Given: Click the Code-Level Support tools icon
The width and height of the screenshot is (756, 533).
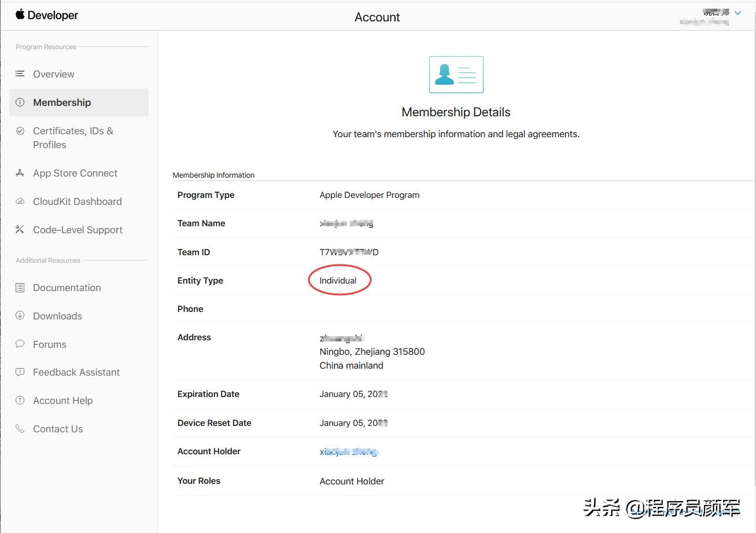Looking at the screenshot, I should [20, 230].
